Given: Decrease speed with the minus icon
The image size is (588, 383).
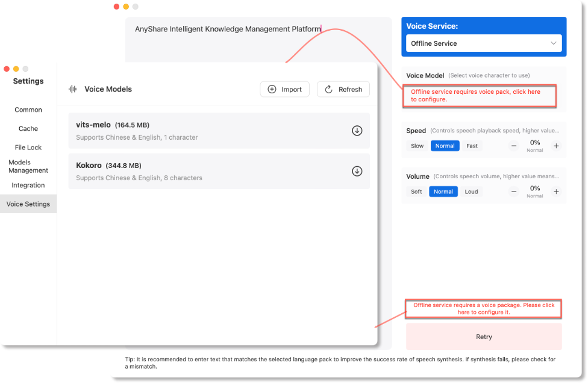Looking at the screenshot, I should coord(514,146).
